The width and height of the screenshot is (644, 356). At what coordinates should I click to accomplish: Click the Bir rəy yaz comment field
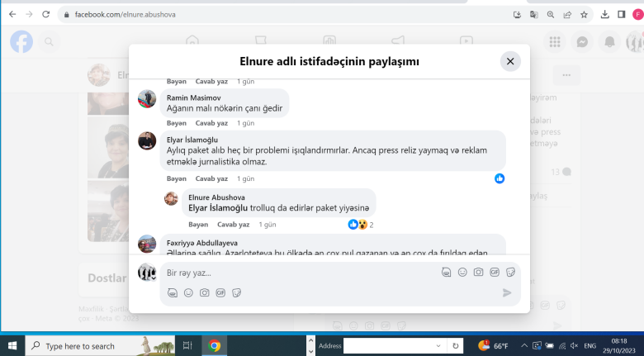[297, 273]
